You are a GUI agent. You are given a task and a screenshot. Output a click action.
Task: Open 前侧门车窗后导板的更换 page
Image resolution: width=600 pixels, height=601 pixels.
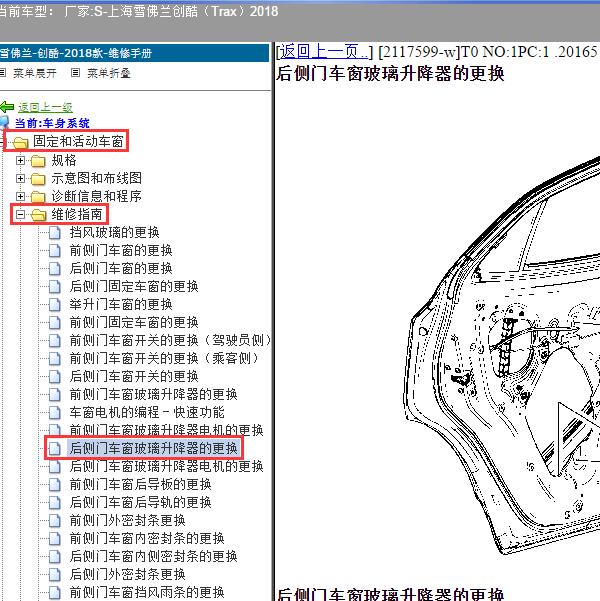[140, 484]
